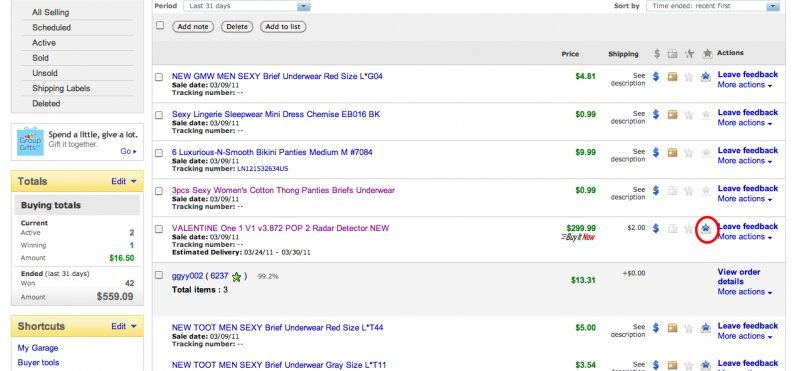Open Edit dropdown in Totals panel
Viewport: 800px width, 371px height.
(124, 182)
